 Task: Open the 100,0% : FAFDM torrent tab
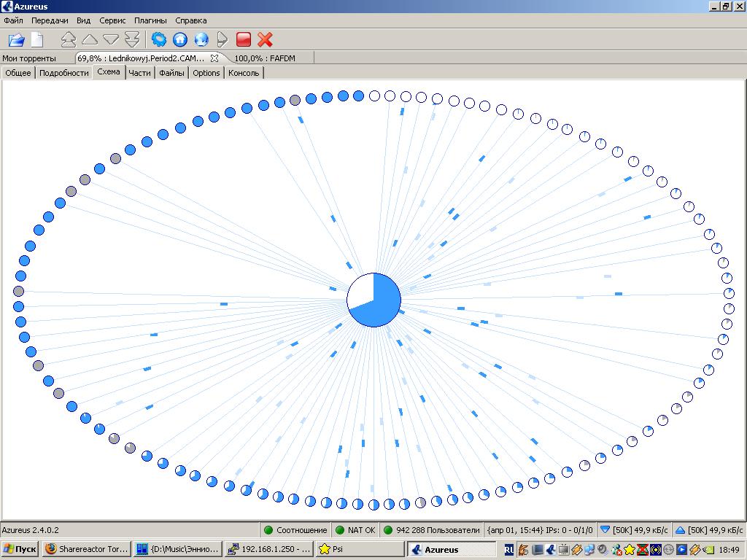click(x=265, y=58)
